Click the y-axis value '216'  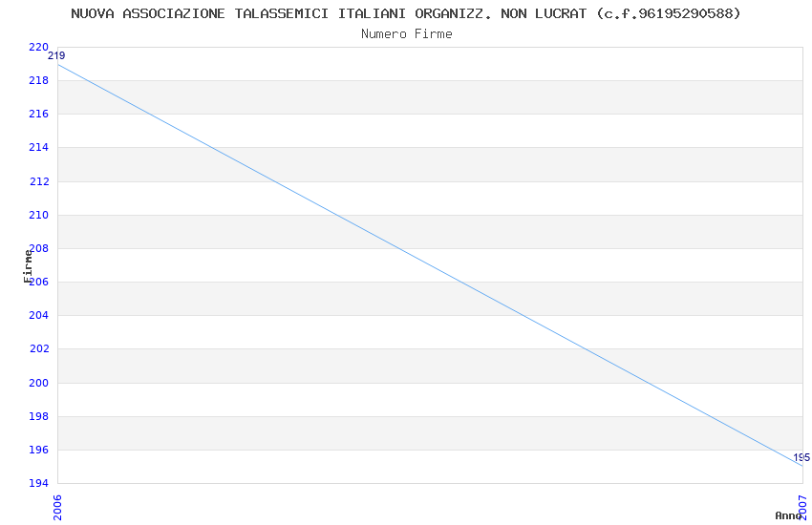coord(38,114)
